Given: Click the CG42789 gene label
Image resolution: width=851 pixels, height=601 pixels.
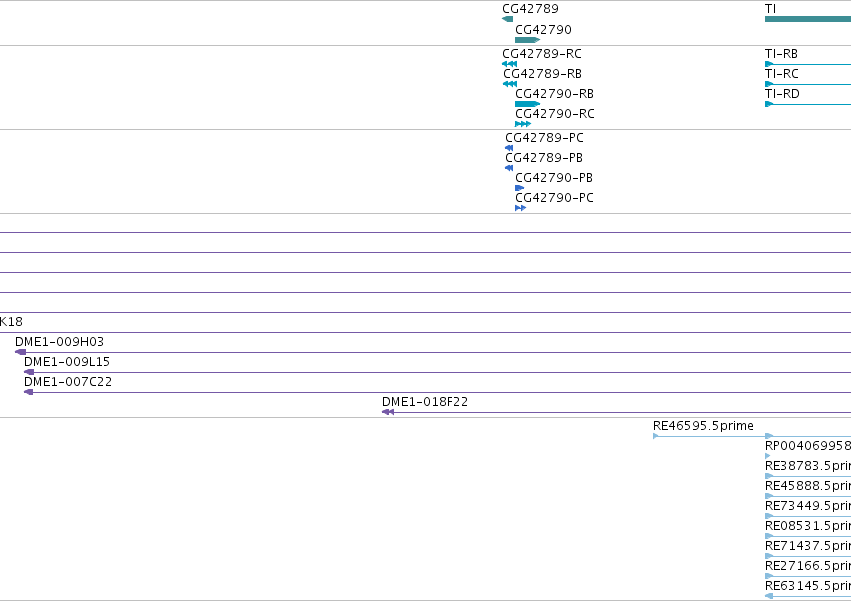Looking at the screenshot, I should 530,9.
